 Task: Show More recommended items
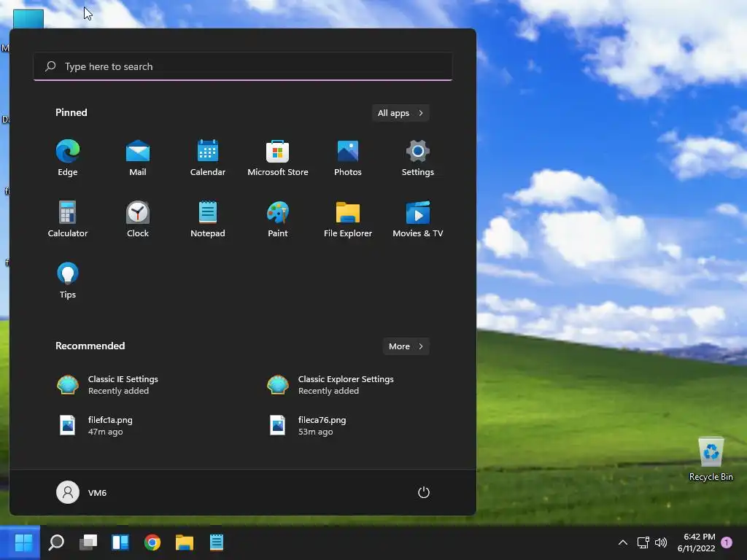click(406, 346)
